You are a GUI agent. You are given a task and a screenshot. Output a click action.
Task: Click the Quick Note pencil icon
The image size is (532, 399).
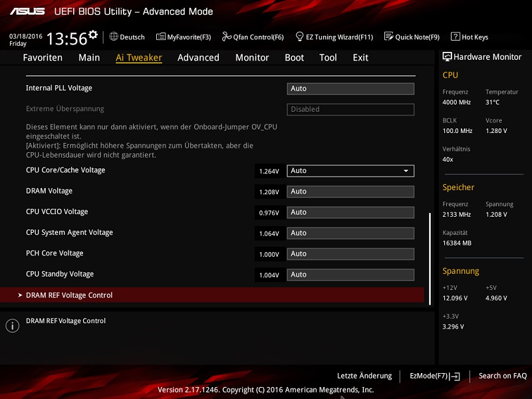click(x=389, y=37)
